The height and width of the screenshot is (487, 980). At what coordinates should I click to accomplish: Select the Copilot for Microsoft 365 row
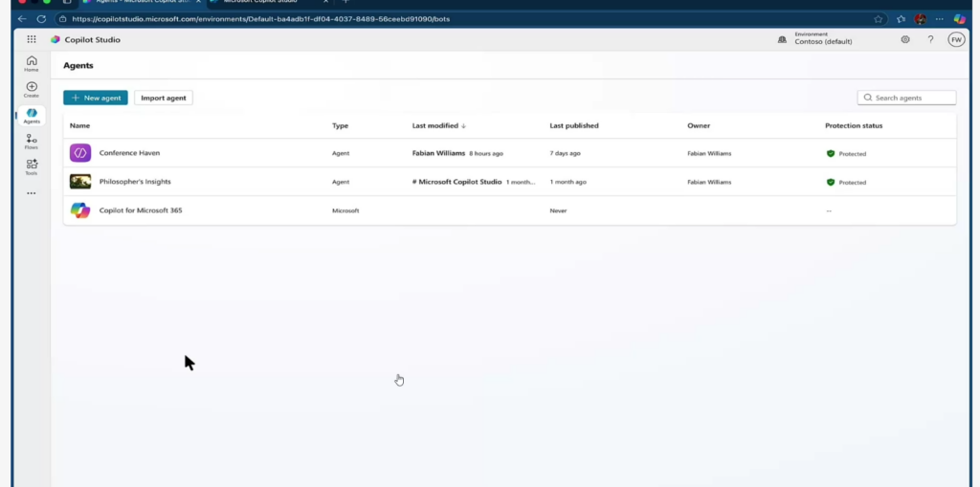(x=141, y=210)
